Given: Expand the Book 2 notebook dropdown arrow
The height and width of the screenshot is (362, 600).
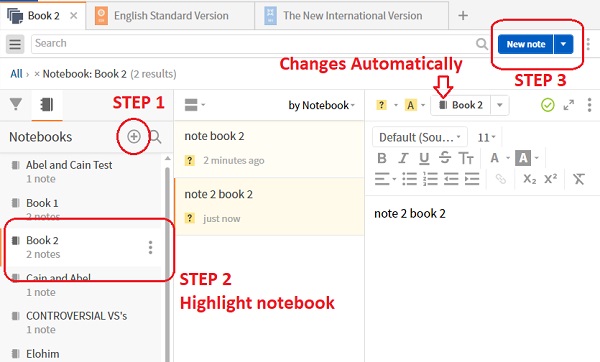Looking at the screenshot, I should click(x=500, y=105).
